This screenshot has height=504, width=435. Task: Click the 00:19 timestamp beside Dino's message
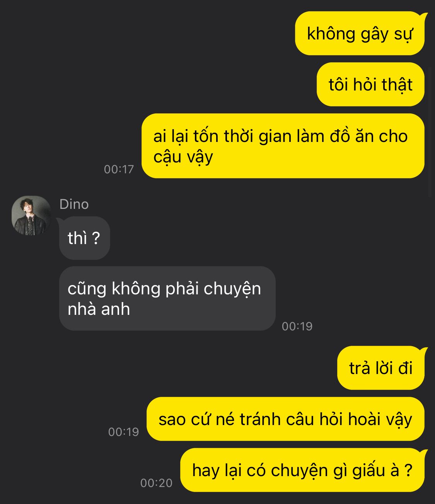(x=297, y=326)
